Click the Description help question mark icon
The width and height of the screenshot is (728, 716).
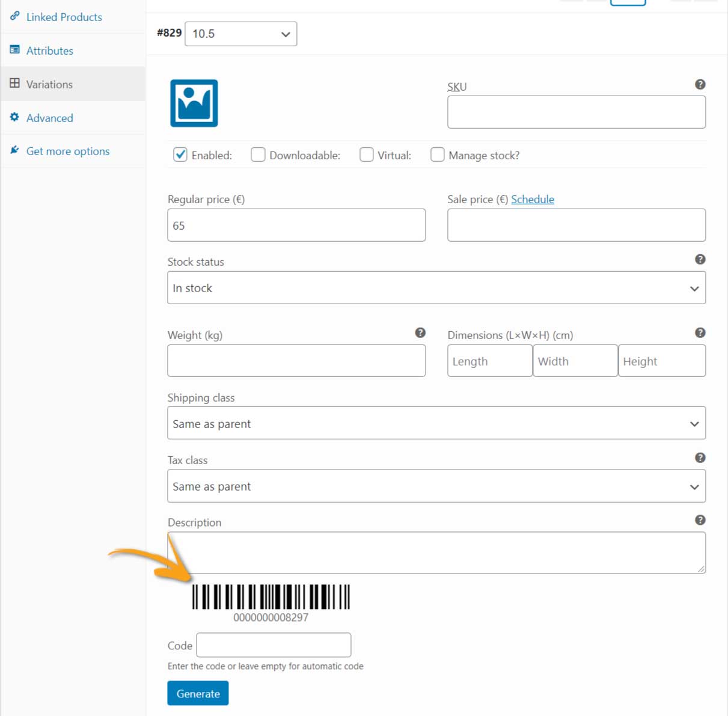(x=700, y=520)
